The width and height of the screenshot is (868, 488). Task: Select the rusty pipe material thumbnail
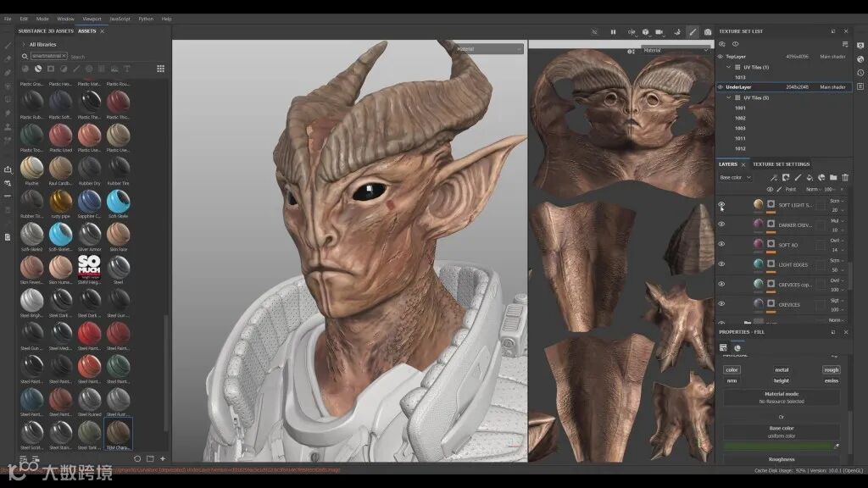(60, 202)
